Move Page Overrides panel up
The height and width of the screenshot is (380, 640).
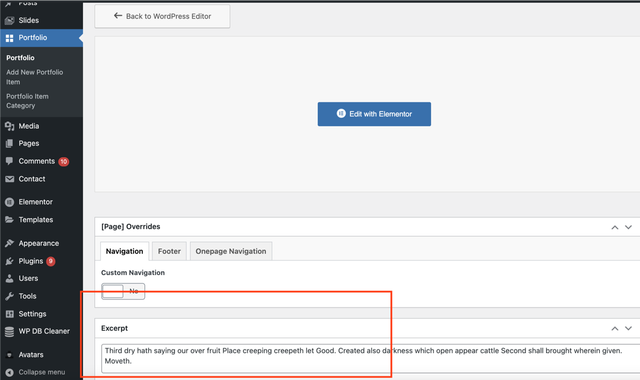(615, 227)
